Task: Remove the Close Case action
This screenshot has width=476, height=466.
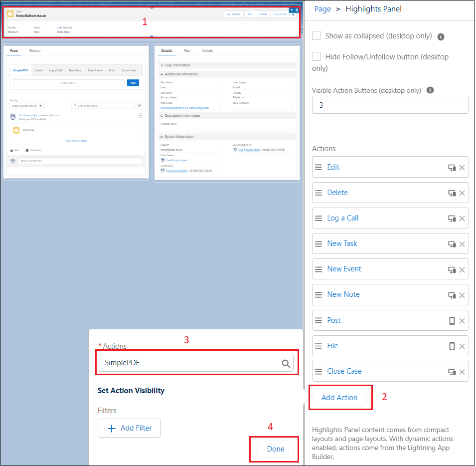Action: coord(462,372)
